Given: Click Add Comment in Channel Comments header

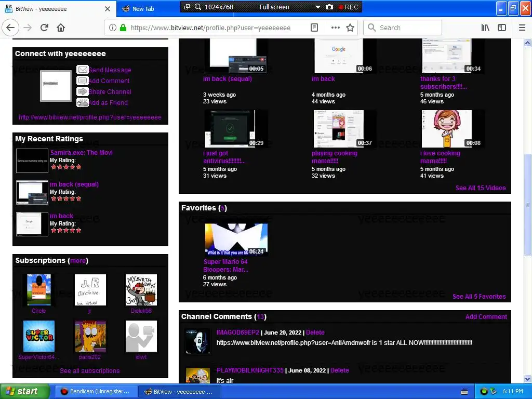Looking at the screenshot, I should (x=486, y=317).
